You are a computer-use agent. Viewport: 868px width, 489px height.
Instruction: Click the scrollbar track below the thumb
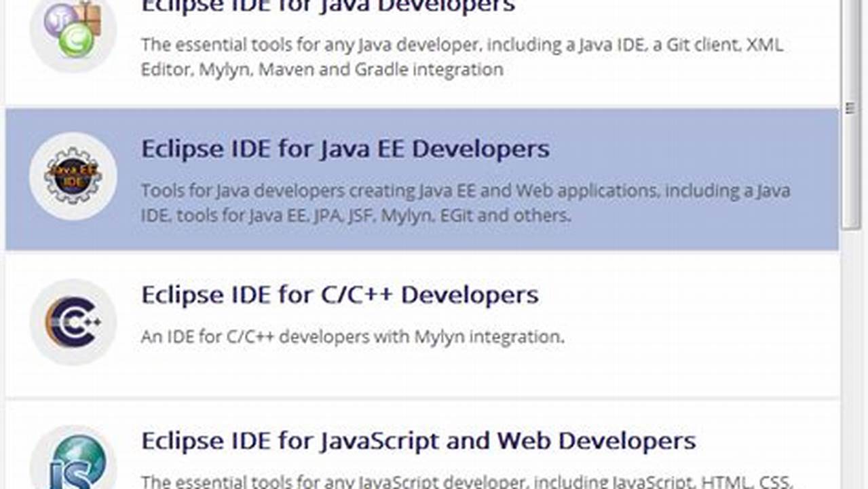850,340
